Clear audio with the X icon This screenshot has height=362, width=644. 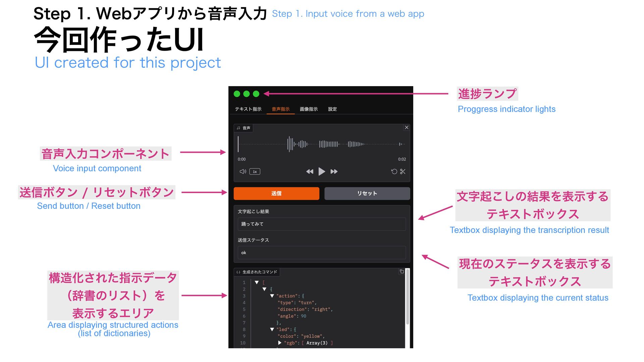click(407, 127)
